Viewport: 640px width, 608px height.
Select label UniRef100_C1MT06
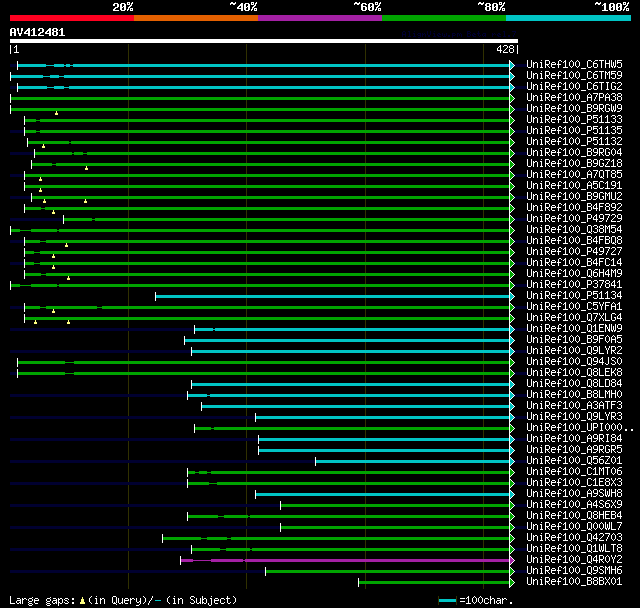coord(574,472)
